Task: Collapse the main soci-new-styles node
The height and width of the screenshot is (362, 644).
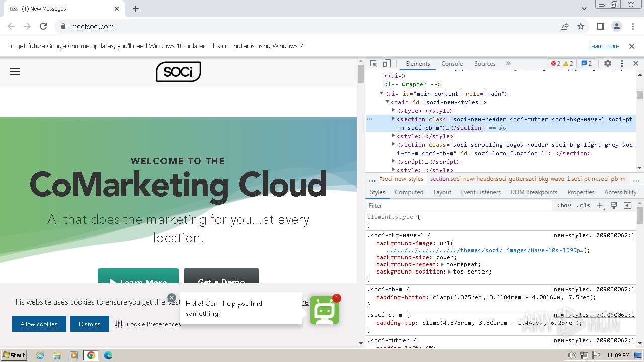Action: point(388,102)
